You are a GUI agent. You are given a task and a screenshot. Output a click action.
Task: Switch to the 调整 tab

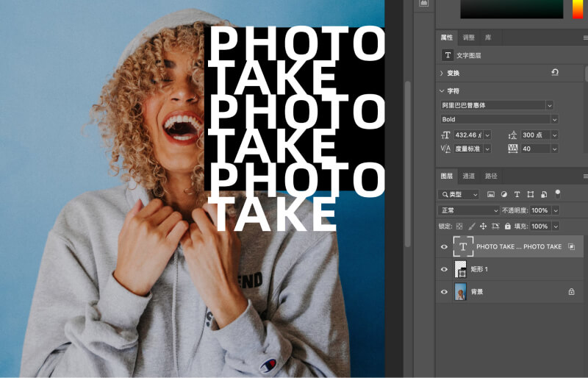coord(468,38)
